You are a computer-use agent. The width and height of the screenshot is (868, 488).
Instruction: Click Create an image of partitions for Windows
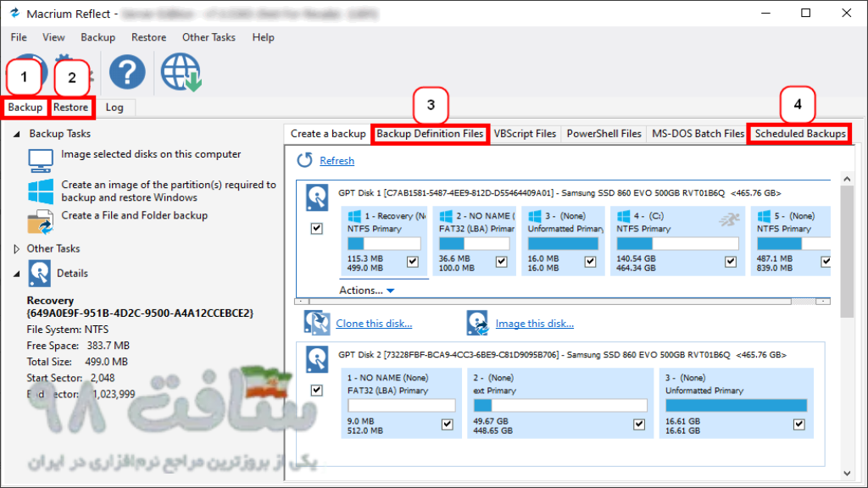point(169,191)
